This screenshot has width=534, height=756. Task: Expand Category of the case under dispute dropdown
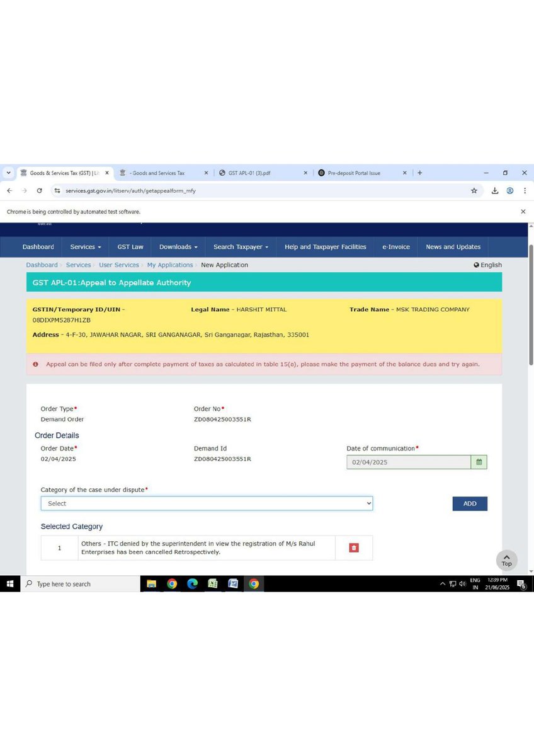(207, 503)
